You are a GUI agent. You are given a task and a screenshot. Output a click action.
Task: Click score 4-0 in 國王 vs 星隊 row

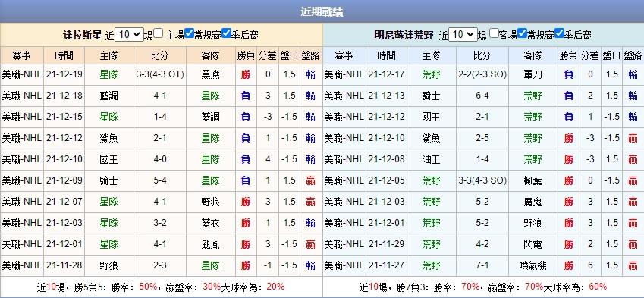[160, 159]
